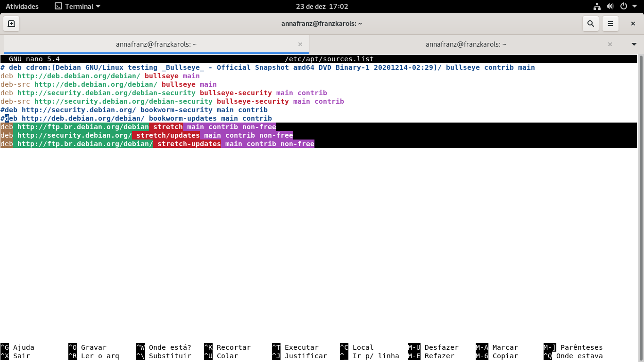644x362 pixels.
Task: Click the M-A Marcar shortcut
Action: pyautogui.click(x=497, y=347)
